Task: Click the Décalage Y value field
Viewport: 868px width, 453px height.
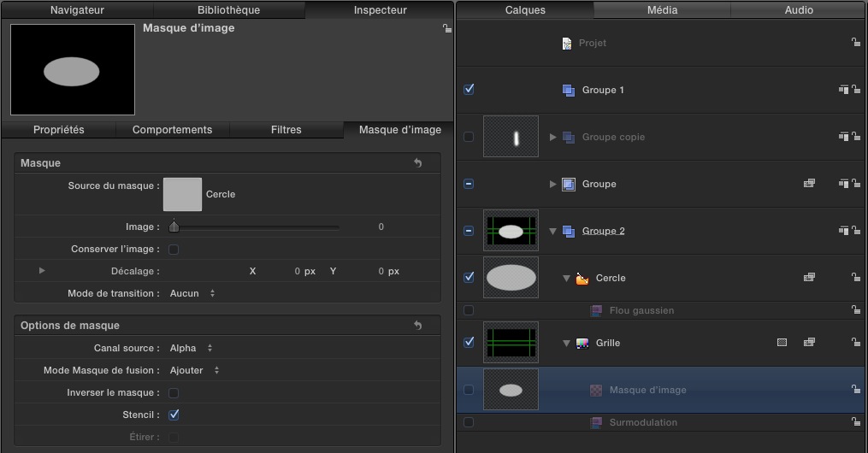Action: [x=381, y=271]
